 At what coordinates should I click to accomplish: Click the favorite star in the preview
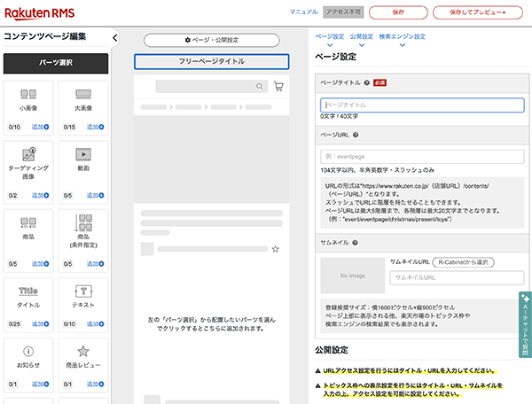(275, 250)
